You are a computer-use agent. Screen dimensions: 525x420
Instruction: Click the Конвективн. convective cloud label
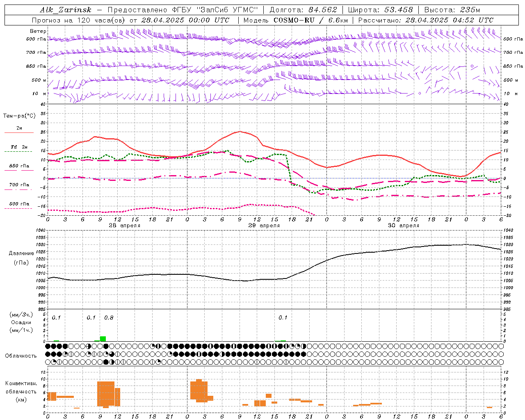(x=21, y=383)
